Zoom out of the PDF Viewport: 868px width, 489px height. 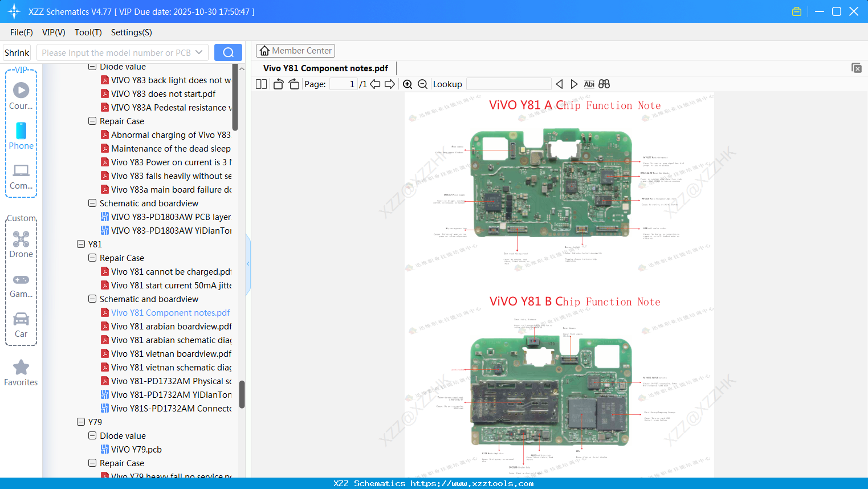click(423, 84)
